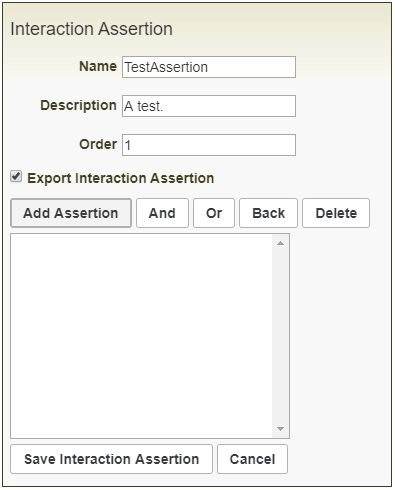This screenshot has width=395, height=490.
Task: Cancel the interaction assertion dialog
Action: 252,459
